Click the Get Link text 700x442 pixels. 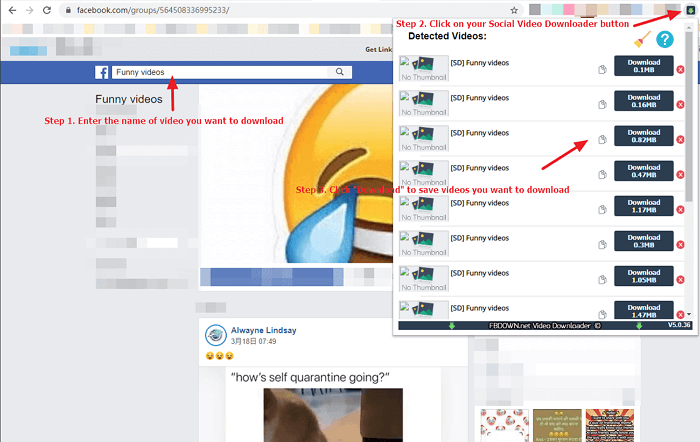tap(378, 50)
